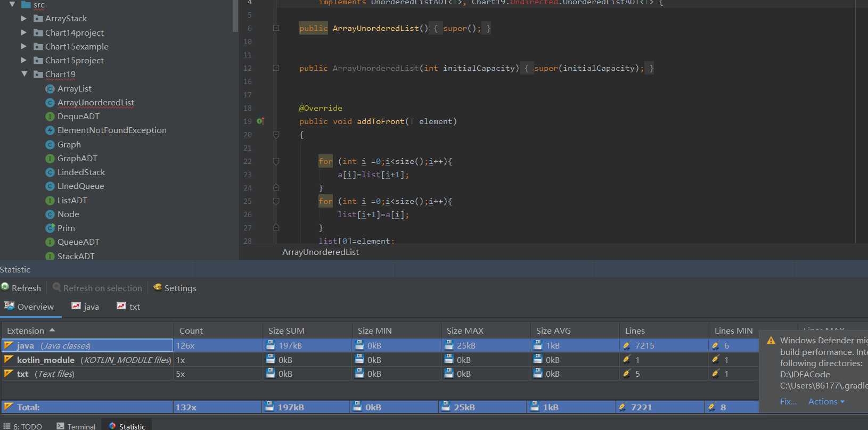Fold the constructor at line 12
The image size is (868, 430).
pyautogui.click(x=276, y=68)
